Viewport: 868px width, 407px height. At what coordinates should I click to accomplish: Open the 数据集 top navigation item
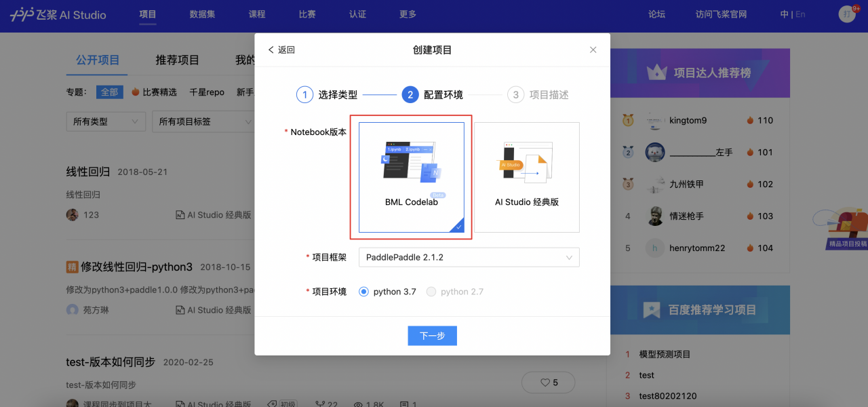(x=202, y=14)
